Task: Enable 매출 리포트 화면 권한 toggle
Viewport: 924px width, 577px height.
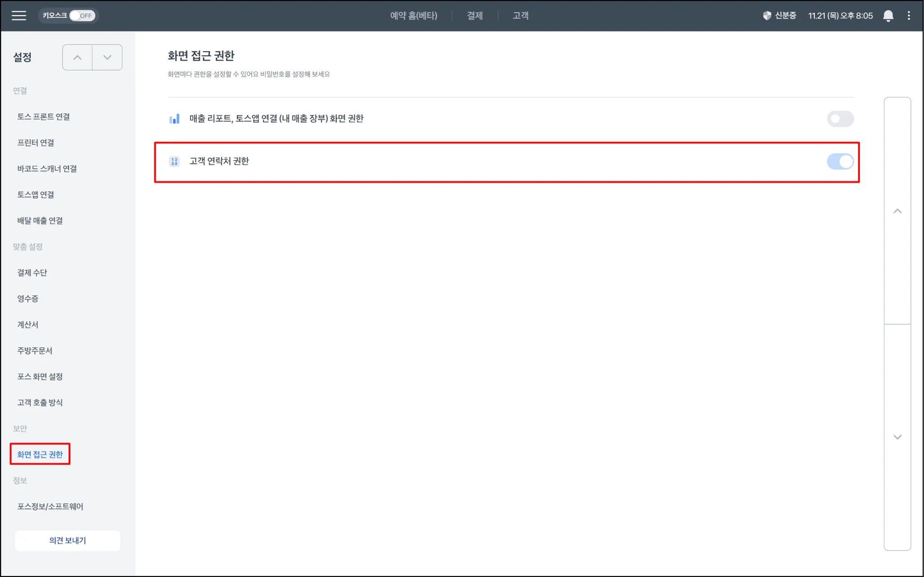Action: (840, 119)
